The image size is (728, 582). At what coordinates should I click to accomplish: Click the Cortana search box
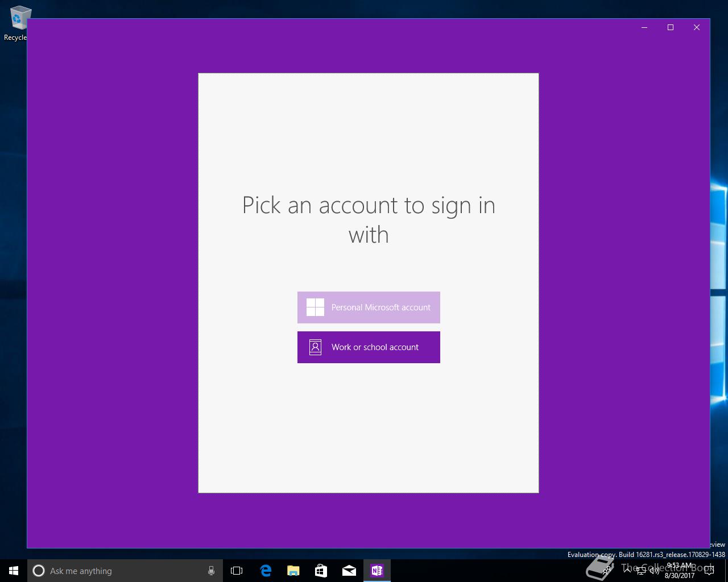(125, 571)
